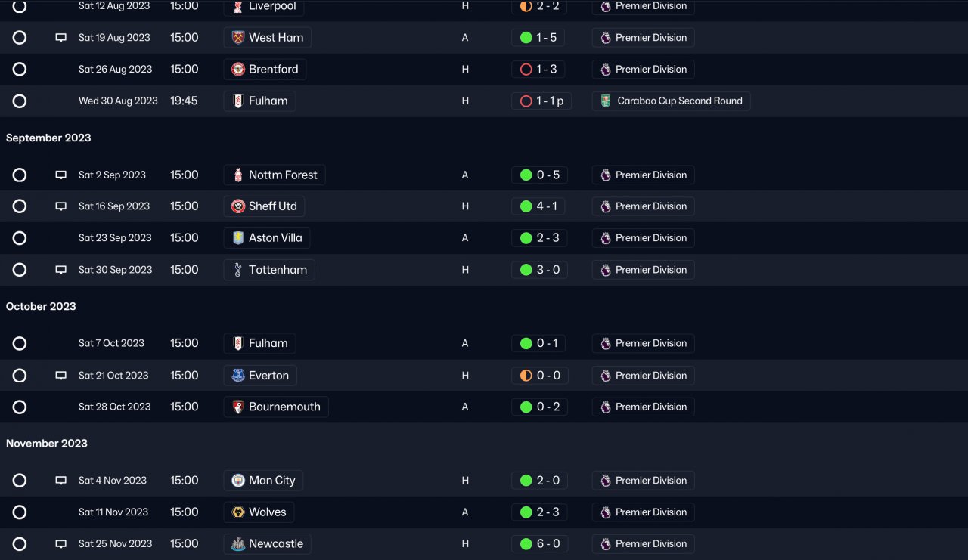Click the Tottenham cockerel crest icon
968x560 pixels.
pos(238,270)
